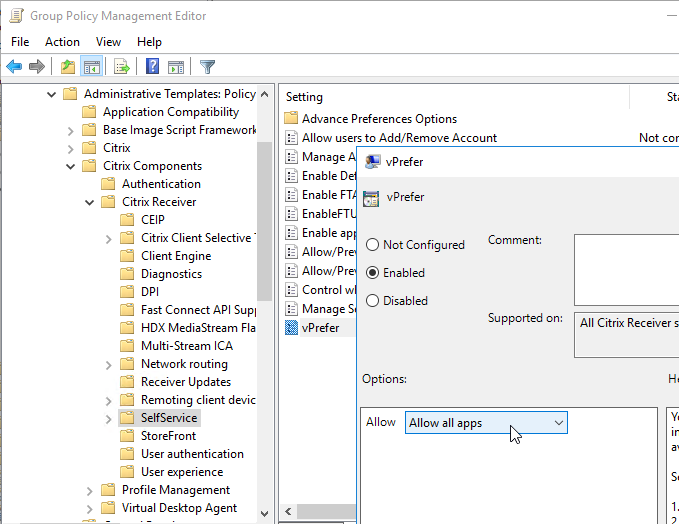The width and height of the screenshot is (679, 524).
Task: Click tree pane scroll up arrow
Action: click(265, 94)
